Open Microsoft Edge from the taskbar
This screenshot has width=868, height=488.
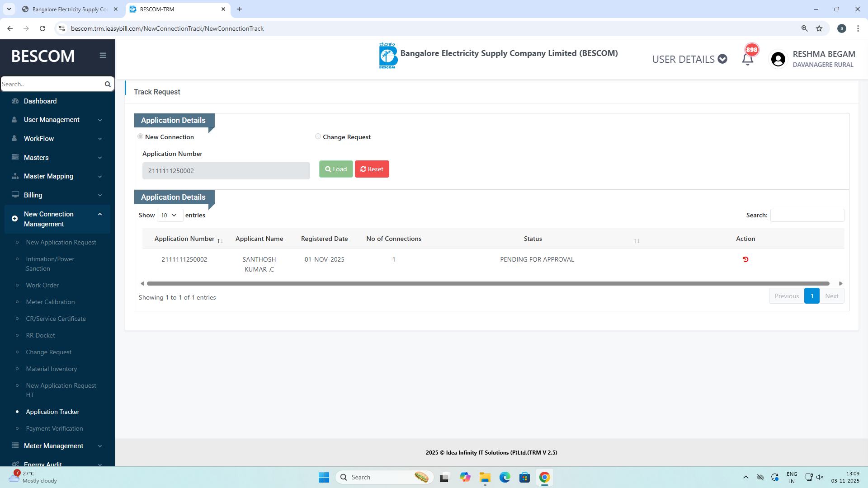[x=505, y=477]
